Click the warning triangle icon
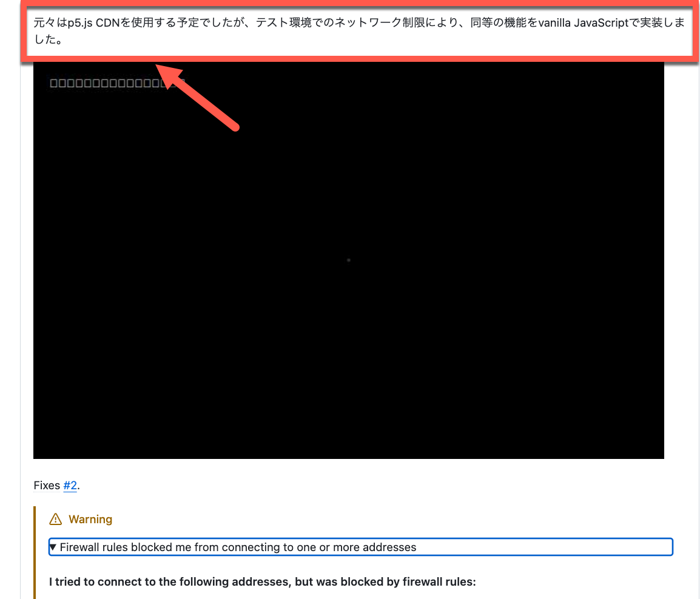700x599 pixels. 55,519
